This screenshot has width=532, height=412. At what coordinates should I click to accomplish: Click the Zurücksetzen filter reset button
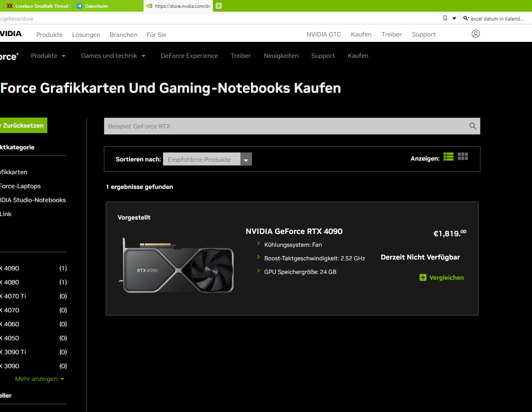(24, 125)
